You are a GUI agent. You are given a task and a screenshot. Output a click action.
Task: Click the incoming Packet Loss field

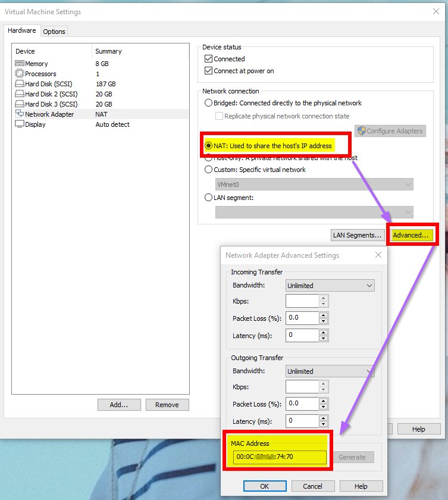click(302, 318)
